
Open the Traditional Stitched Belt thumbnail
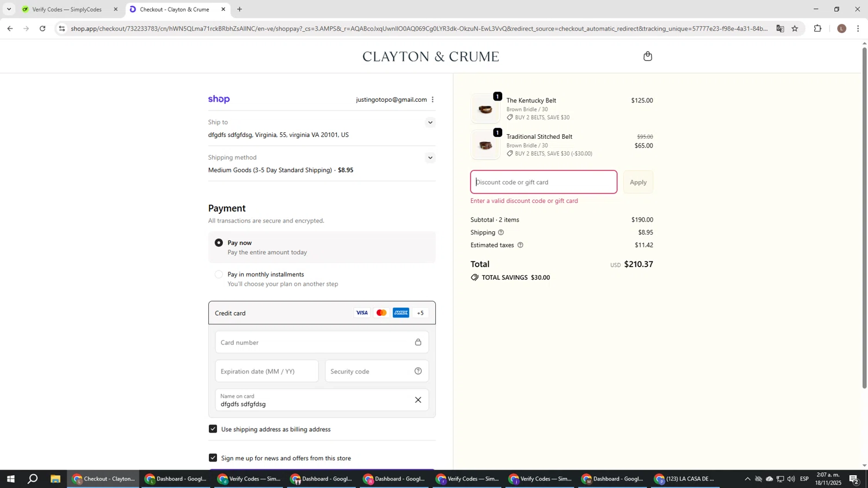coord(486,145)
